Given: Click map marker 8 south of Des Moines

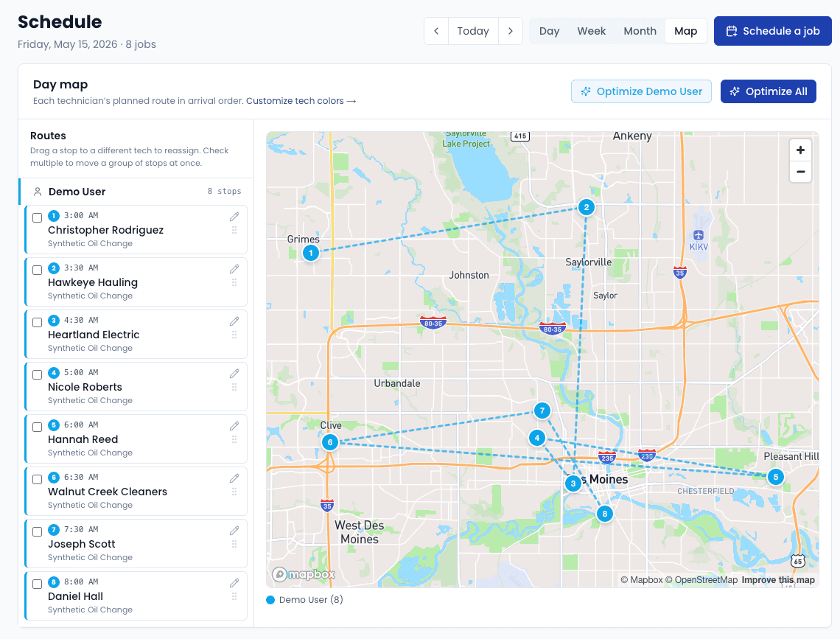Looking at the screenshot, I should 605,514.
